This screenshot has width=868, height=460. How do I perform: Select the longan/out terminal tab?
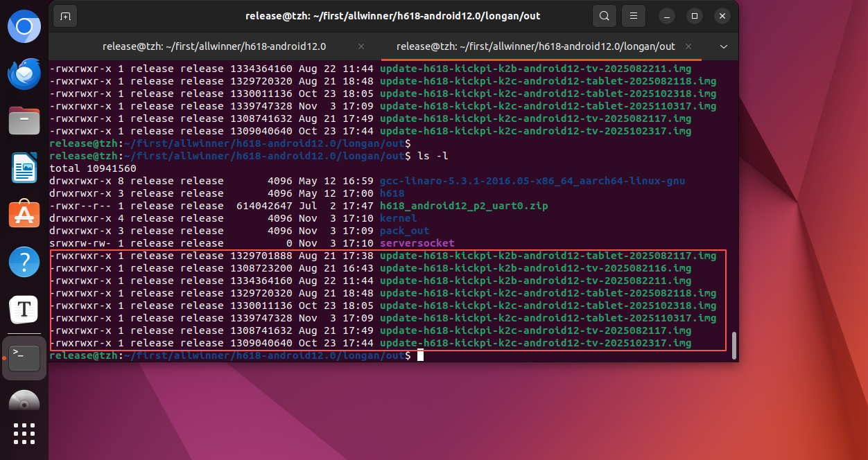535,46
